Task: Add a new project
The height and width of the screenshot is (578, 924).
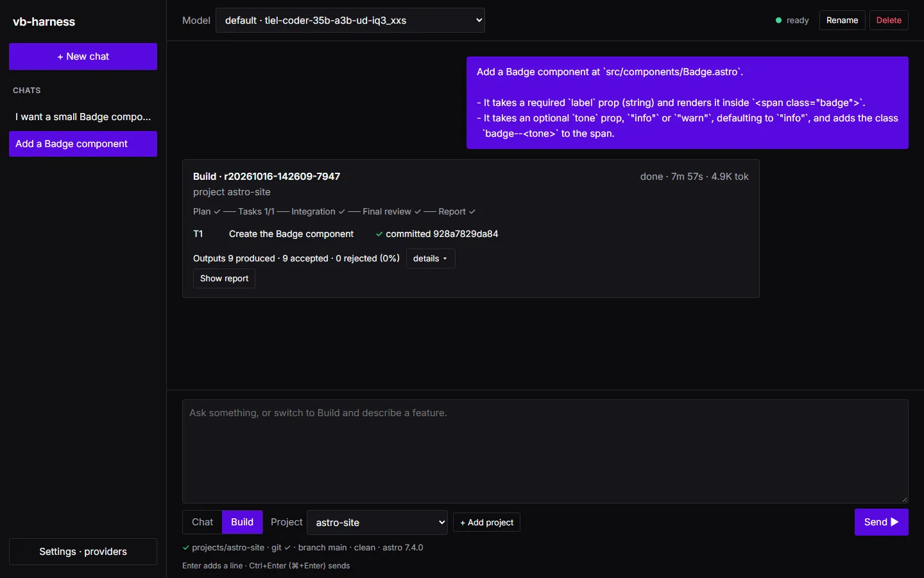Action: (486, 522)
